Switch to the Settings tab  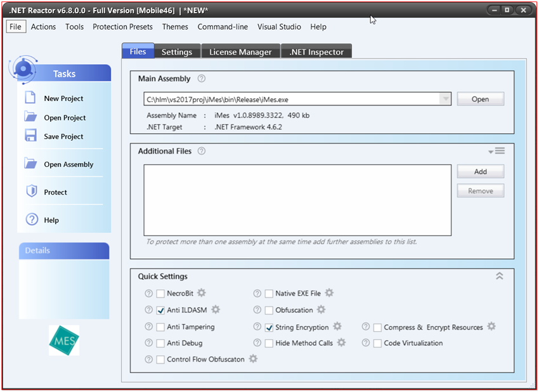coord(177,51)
